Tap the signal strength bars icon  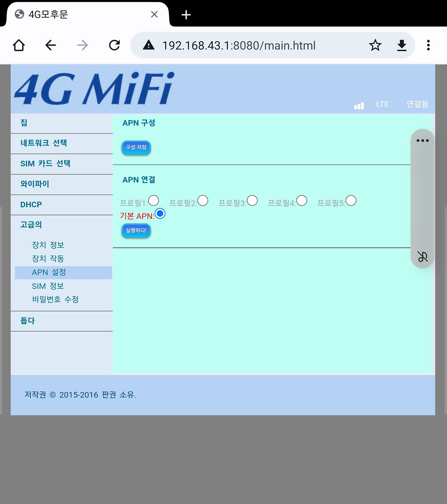pos(359,105)
